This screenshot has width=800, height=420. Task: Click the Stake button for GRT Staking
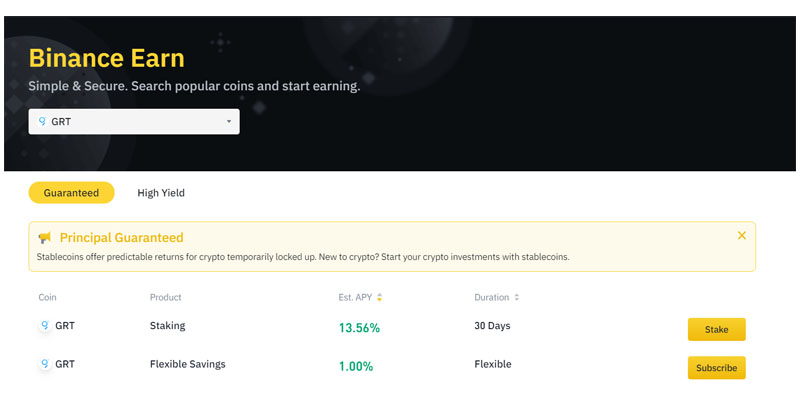716,329
